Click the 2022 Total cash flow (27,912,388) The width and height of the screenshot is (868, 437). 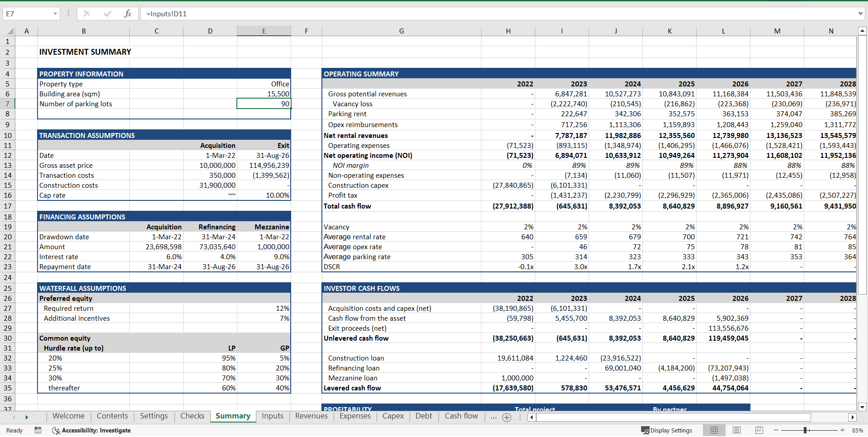[508, 206]
